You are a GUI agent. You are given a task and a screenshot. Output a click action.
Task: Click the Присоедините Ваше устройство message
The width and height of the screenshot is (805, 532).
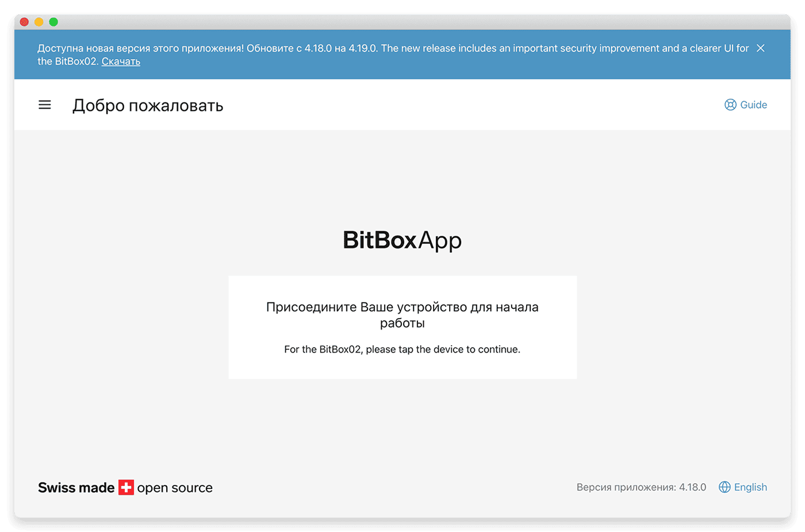click(x=402, y=315)
